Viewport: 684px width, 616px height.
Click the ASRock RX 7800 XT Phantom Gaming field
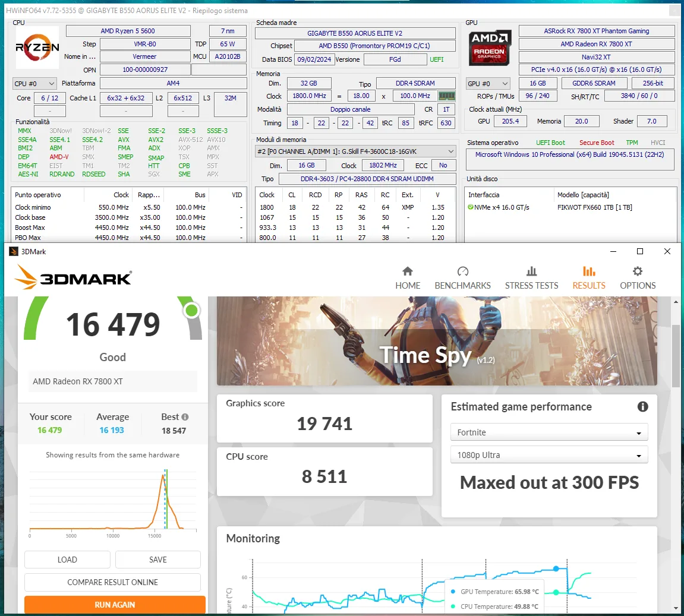point(596,31)
